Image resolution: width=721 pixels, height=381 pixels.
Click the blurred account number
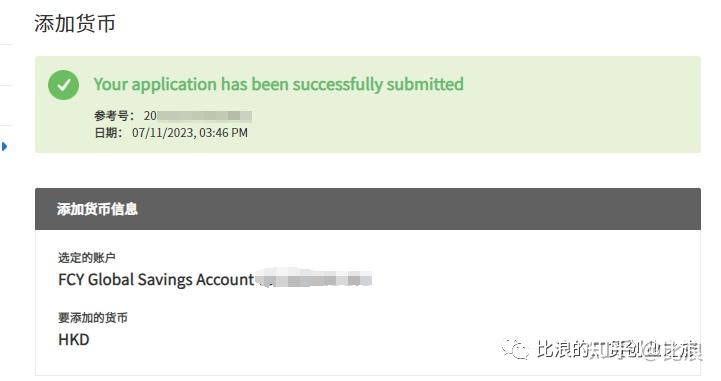click(x=314, y=279)
